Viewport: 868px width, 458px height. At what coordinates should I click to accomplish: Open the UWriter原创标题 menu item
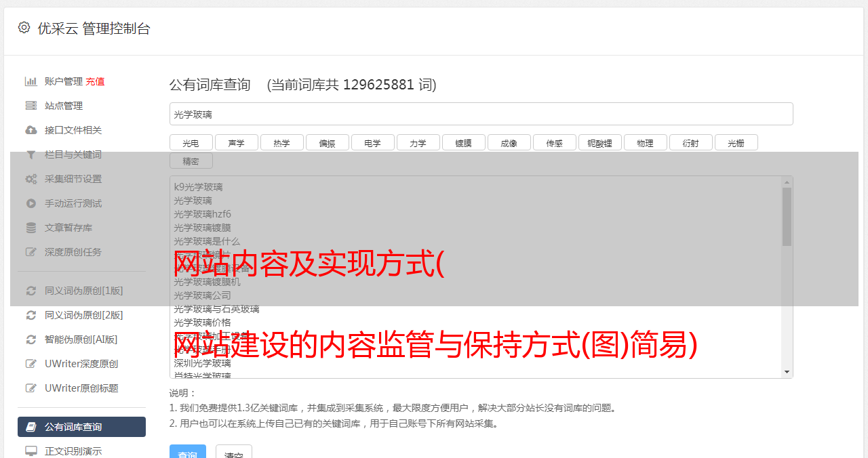point(81,388)
